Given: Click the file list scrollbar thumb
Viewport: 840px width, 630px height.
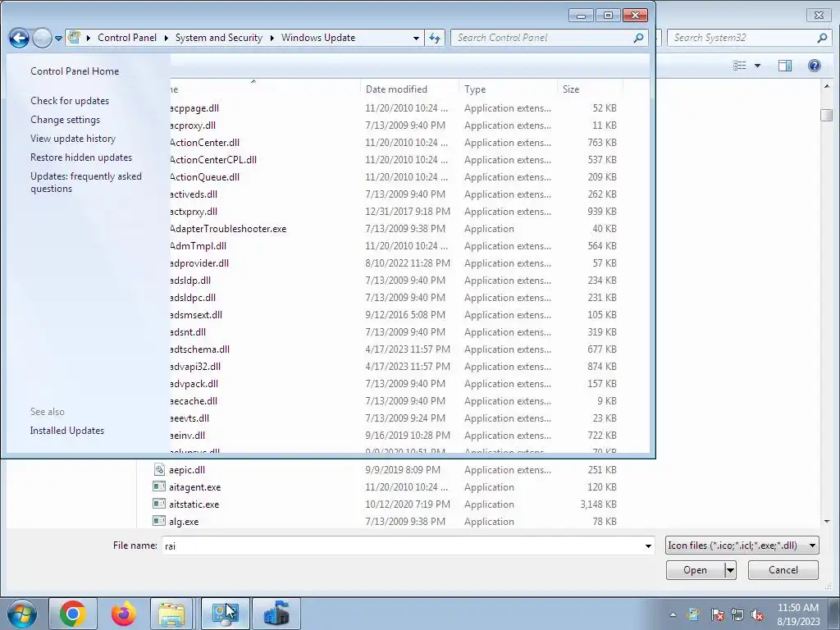Looking at the screenshot, I should pos(827,115).
